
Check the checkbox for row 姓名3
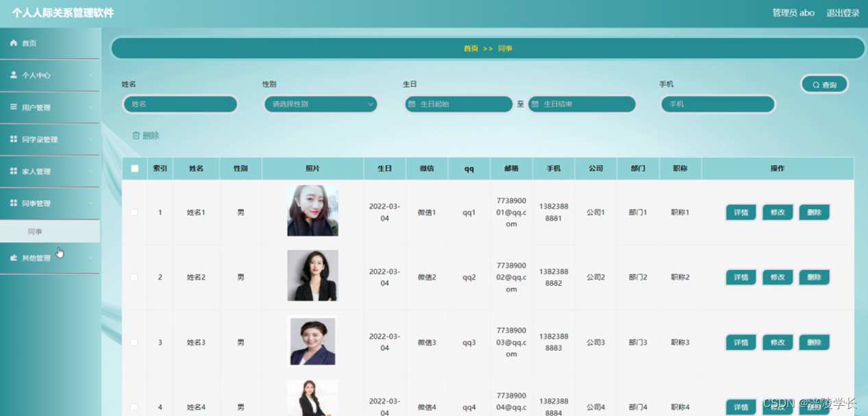(134, 342)
